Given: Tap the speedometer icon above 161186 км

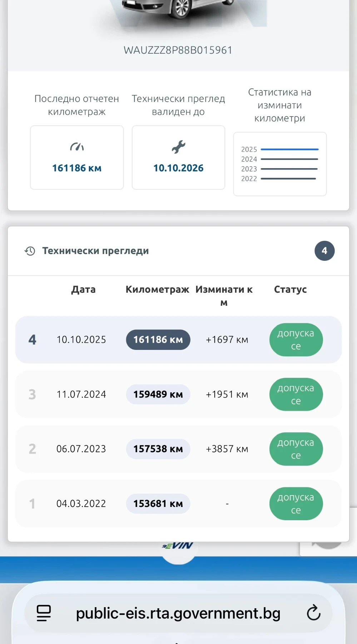Looking at the screenshot, I should click(x=77, y=147).
